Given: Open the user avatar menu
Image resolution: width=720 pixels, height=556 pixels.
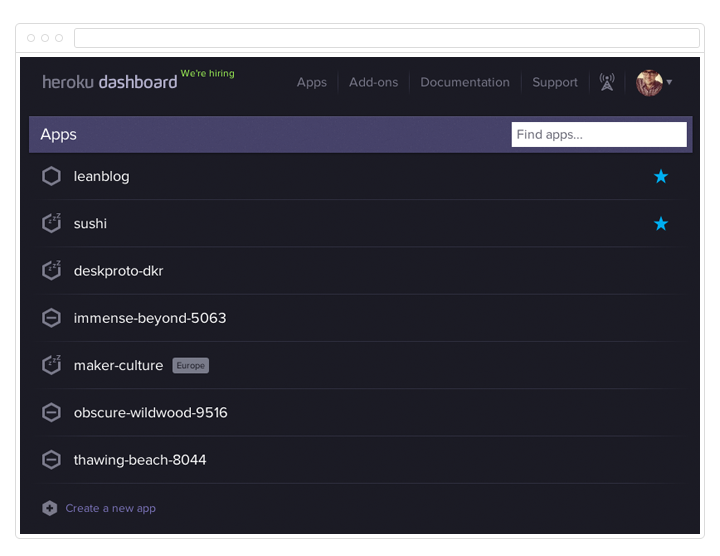Looking at the screenshot, I should (649, 83).
